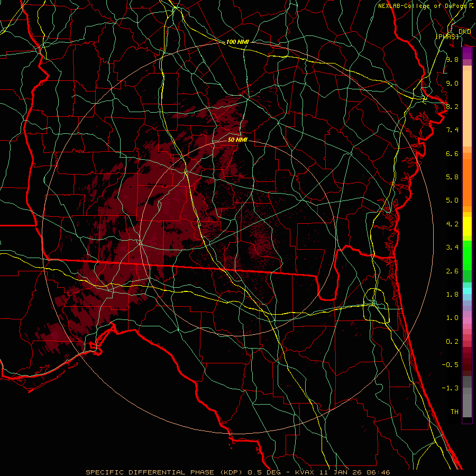Pick the yellow swatch beside 4.2
Image resolution: width=476 pixels, height=476 pixels.
click(467, 226)
